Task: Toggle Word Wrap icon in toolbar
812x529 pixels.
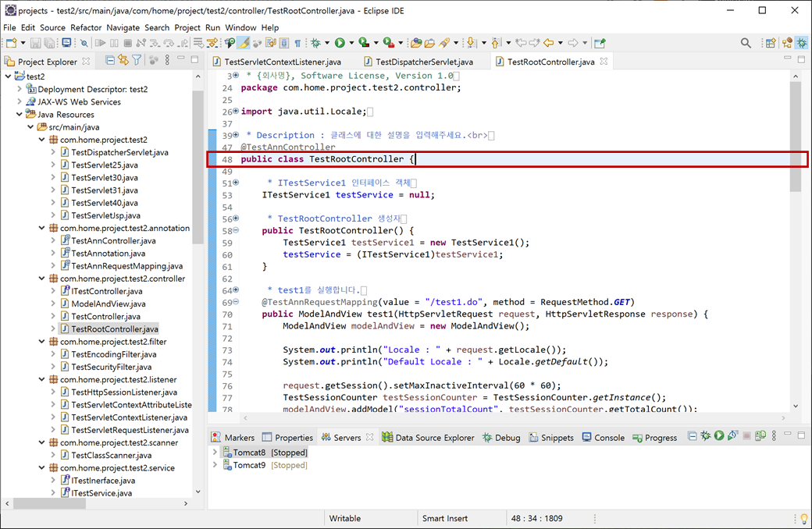Action: tap(271, 44)
